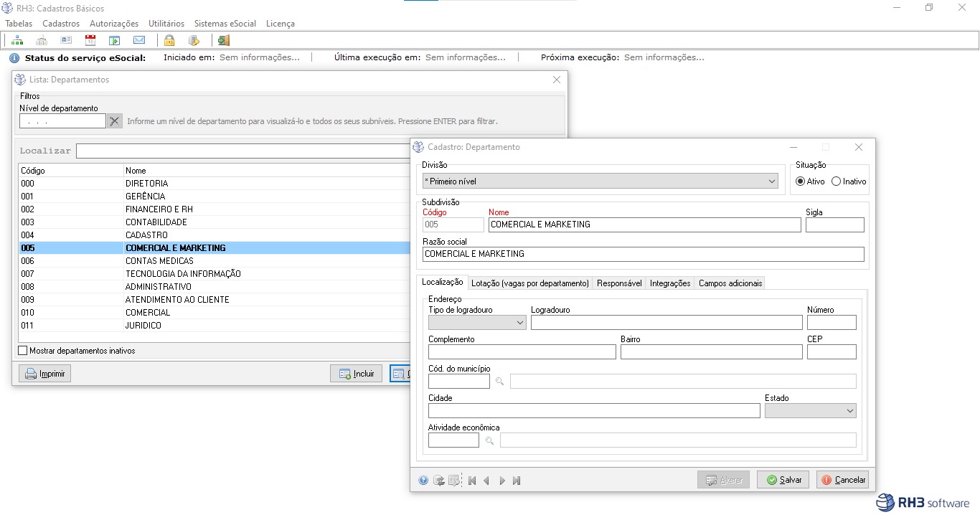Screen dimensions: 980x515
Task: Clear the Nível de departamento filter with X
Action: pos(115,121)
